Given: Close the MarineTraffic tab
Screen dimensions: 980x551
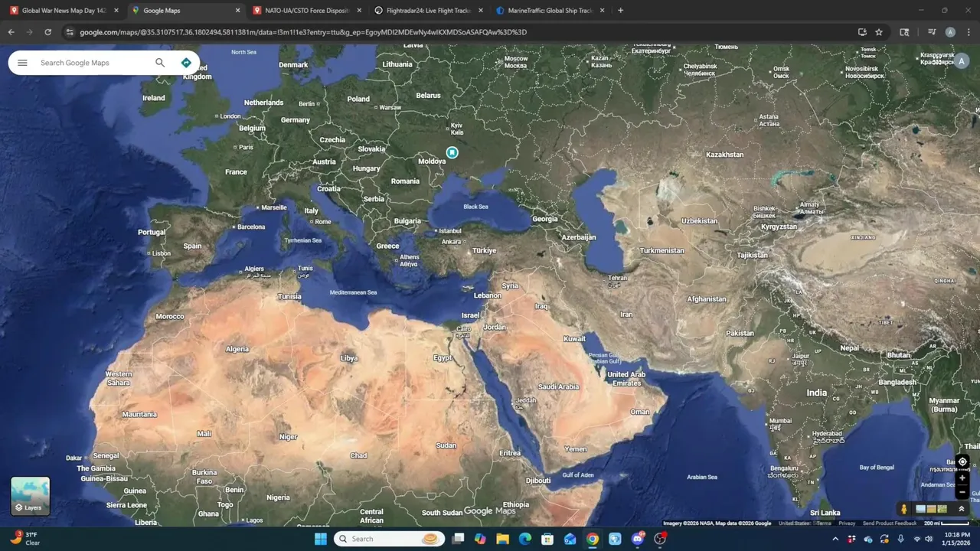Looking at the screenshot, I should pyautogui.click(x=602, y=11).
